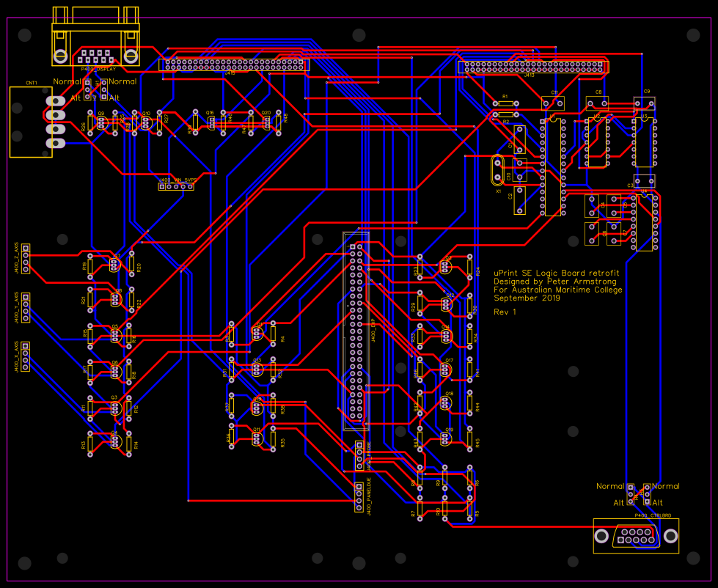Select the R26 resistor footprint
This screenshot has height=588, width=718.
pyautogui.click(x=90, y=122)
